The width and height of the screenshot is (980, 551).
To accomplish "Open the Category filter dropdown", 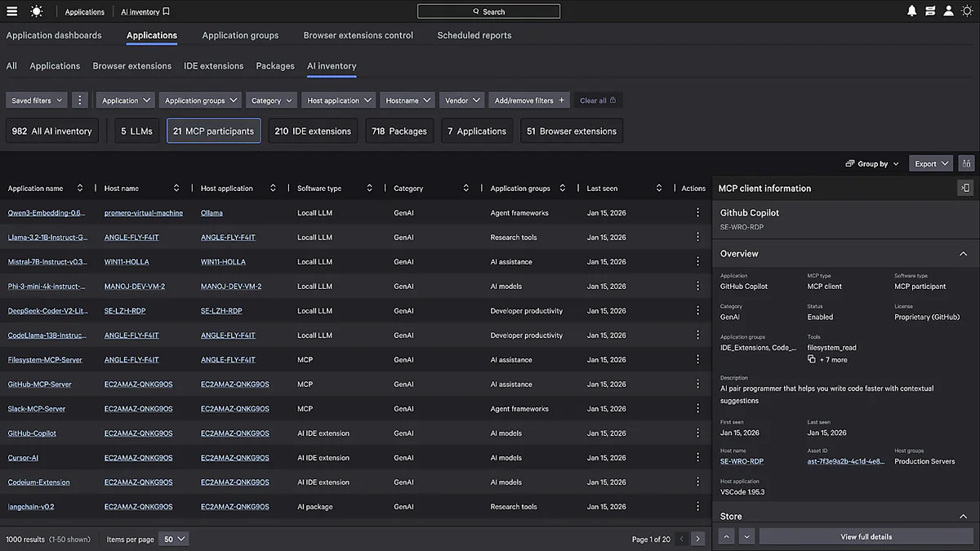I will point(271,100).
